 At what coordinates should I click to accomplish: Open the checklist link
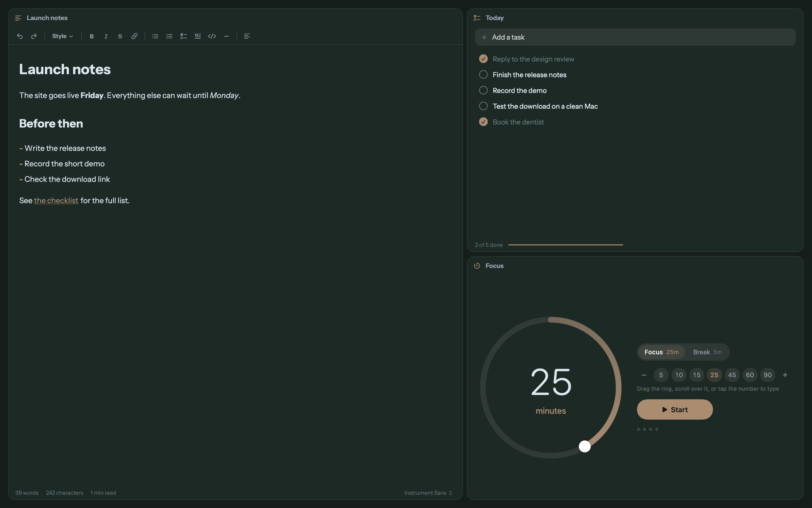coord(56,200)
